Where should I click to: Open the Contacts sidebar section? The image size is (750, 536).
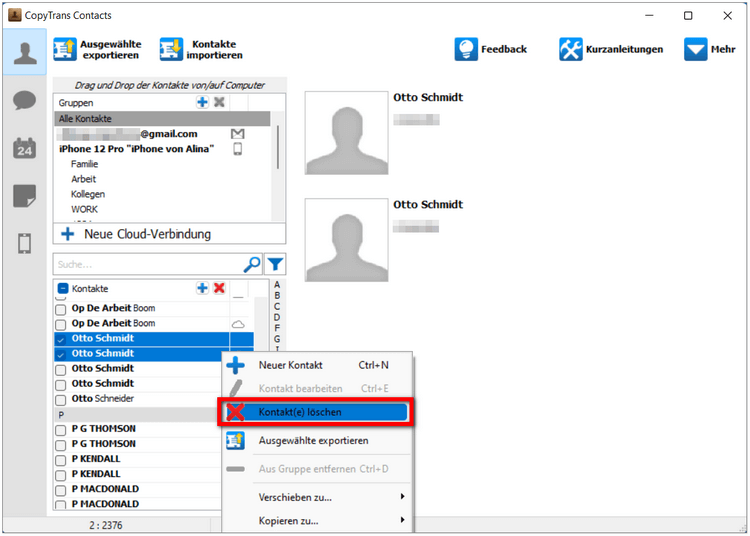coord(25,52)
